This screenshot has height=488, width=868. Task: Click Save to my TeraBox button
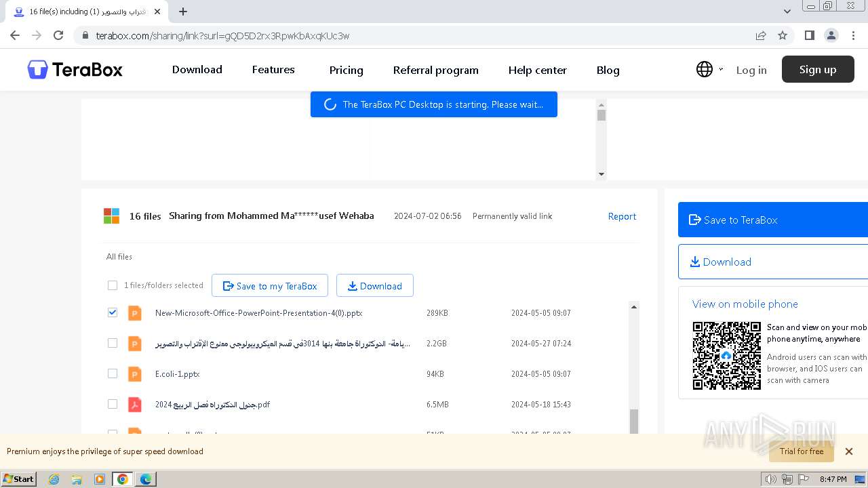[x=270, y=285]
